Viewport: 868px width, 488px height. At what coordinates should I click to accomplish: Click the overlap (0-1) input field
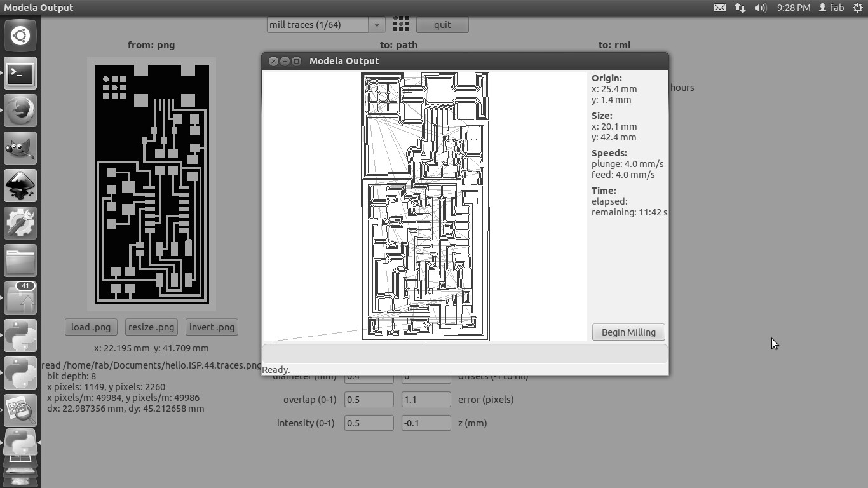pyautogui.click(x=369, y=400)
